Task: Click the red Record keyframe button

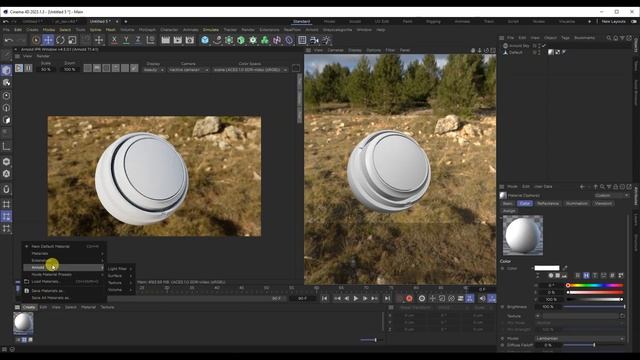Action: pos(409,299)
